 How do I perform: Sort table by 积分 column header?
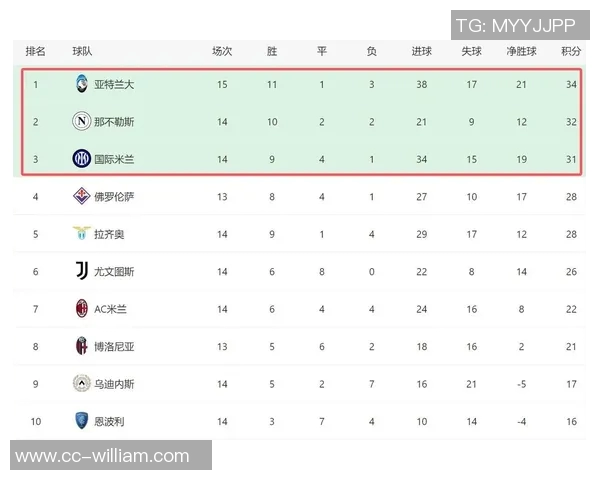pos(571,51)
